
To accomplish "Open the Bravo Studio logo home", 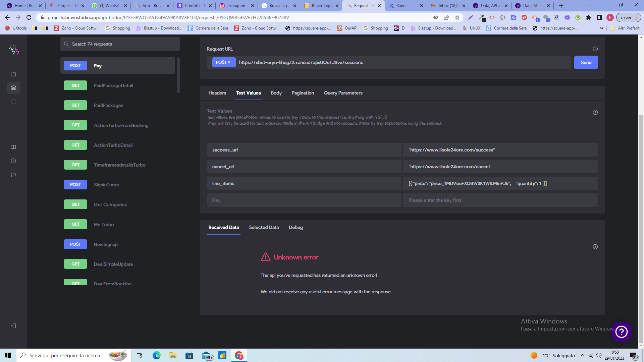I will [x=14, y=50].
